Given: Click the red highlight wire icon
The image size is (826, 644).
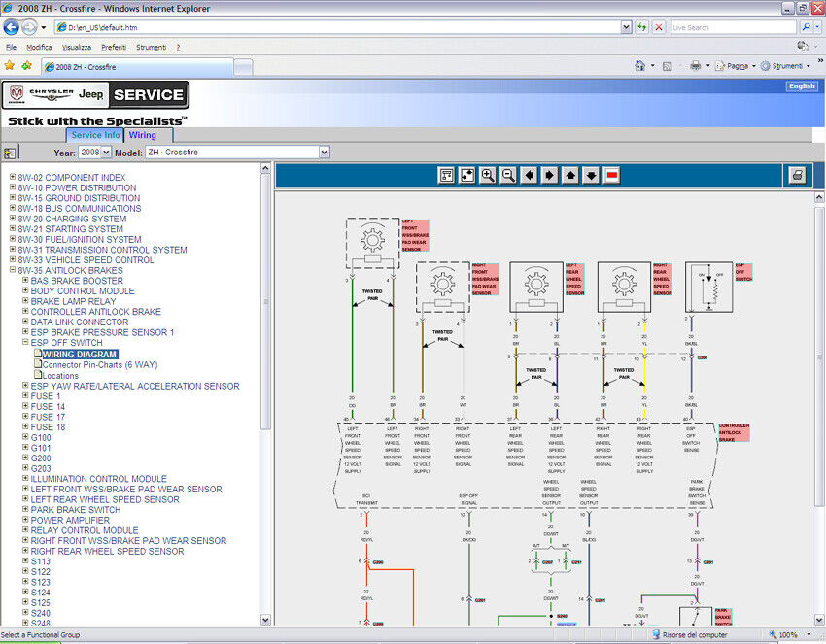Looking at the screenshot, I should (612, 175).
